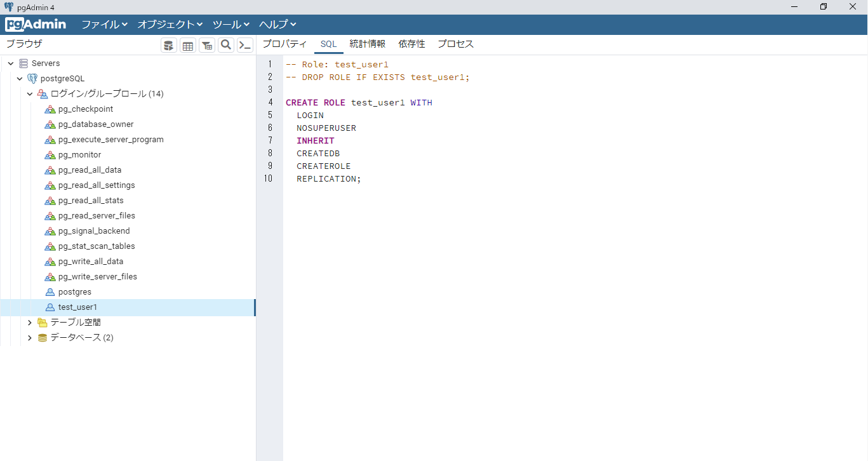This screenshot has height=461, width=868.
Task: Click line number 10 in gutter
Action: [x=268, y=179]
